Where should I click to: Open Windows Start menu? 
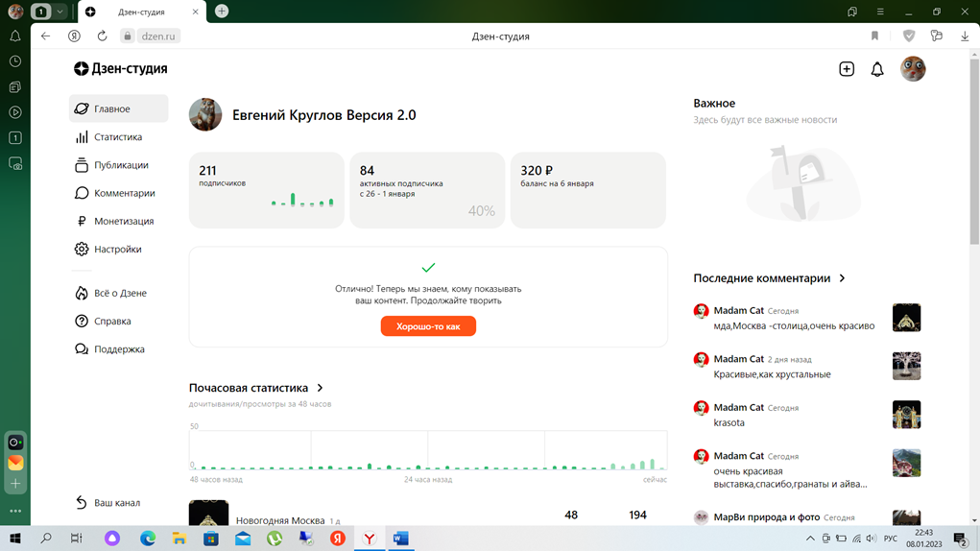(15, 539)
